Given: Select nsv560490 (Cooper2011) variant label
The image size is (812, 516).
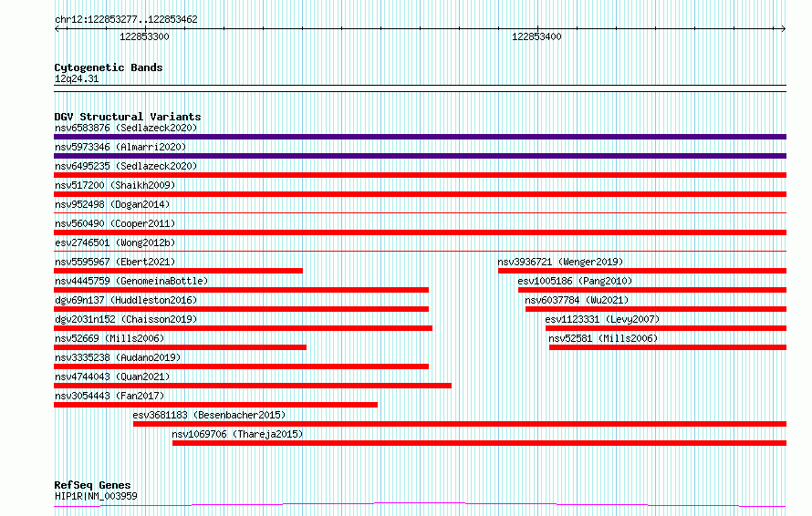Looking at the screenshot, I should coord(115,223).
